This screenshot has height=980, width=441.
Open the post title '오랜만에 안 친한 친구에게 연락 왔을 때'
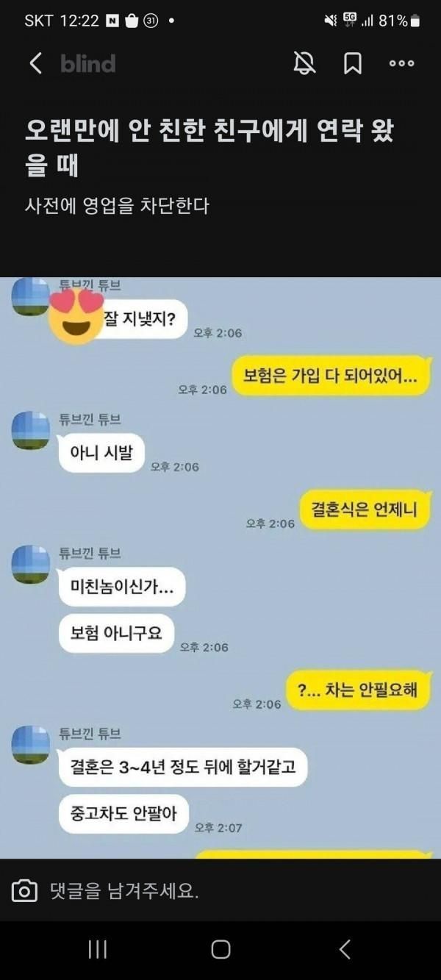[x=209, y=147]
